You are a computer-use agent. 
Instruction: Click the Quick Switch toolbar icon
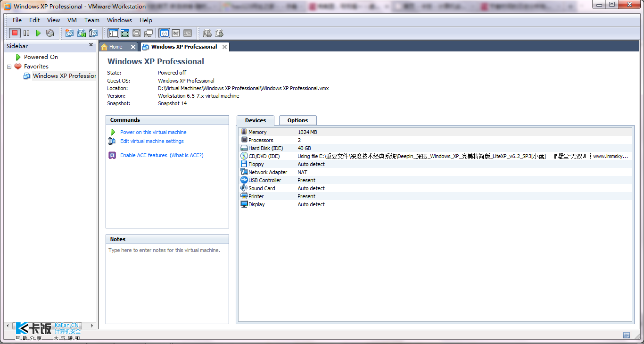point(125,33)
